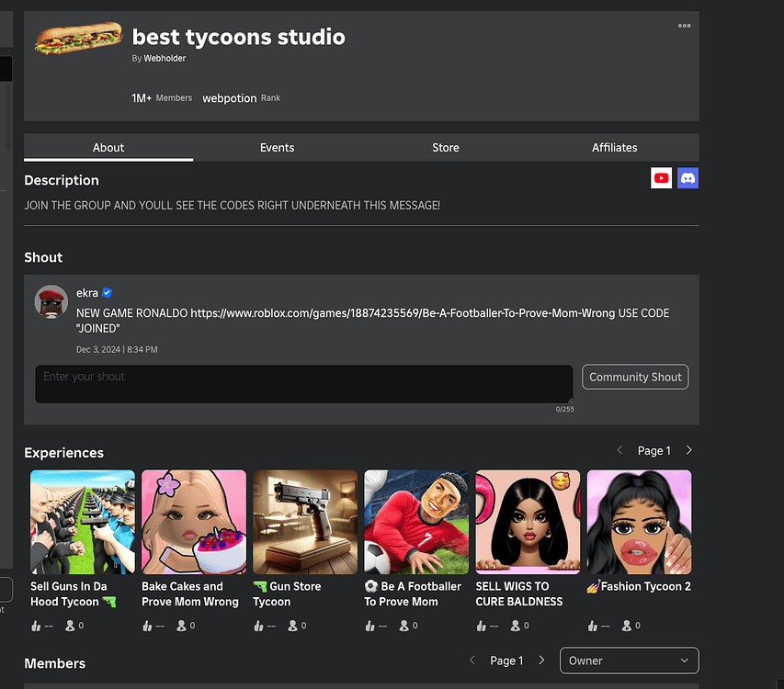Screen dimensions: 784x689
Task: Open the Be-A-Footballer roblox.com game URL
Action: [x=403, y=313]
